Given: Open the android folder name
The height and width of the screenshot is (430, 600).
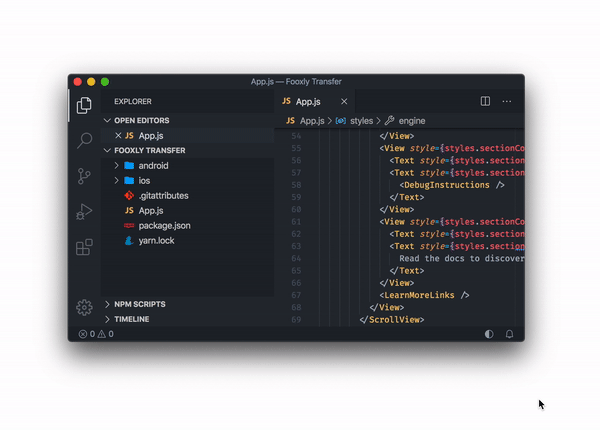Looking at the screenshot, I should 153,165.
